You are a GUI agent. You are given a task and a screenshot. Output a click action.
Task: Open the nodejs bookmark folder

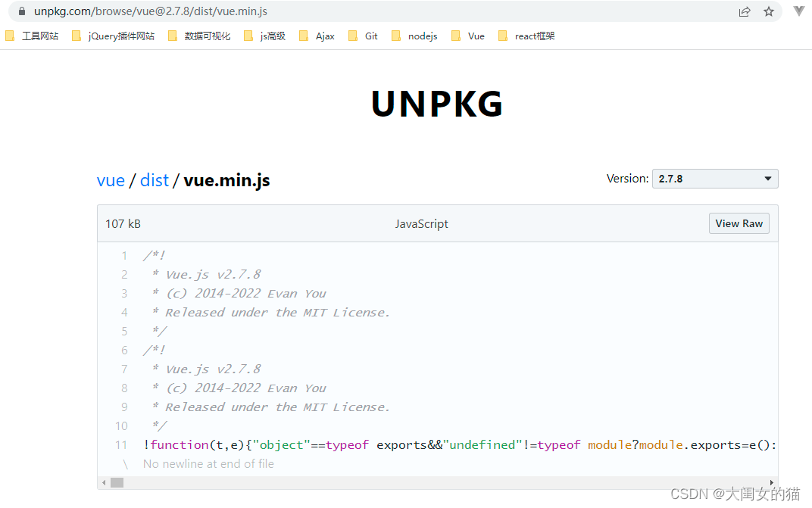pyautogui.click(x=415, y=36)
